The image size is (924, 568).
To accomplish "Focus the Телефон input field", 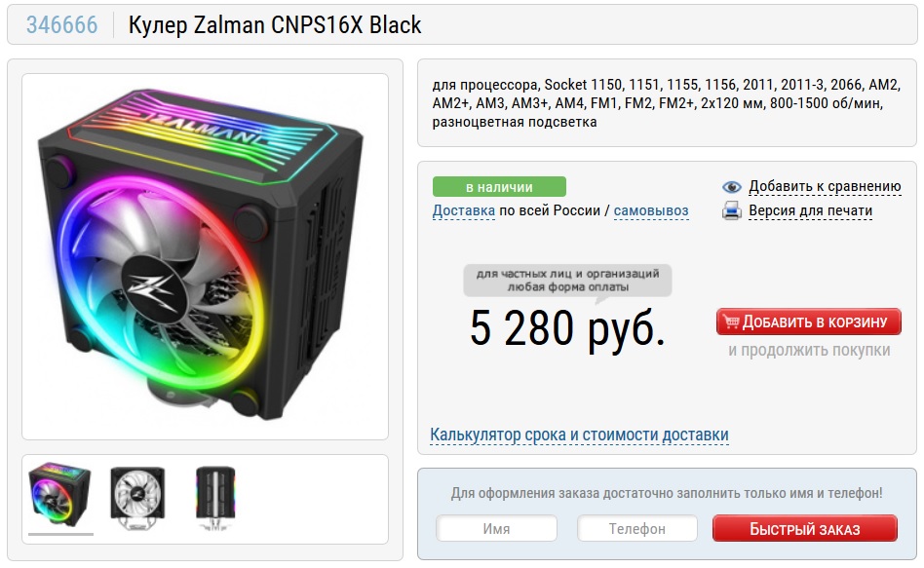I will click(x=637, y=528).
